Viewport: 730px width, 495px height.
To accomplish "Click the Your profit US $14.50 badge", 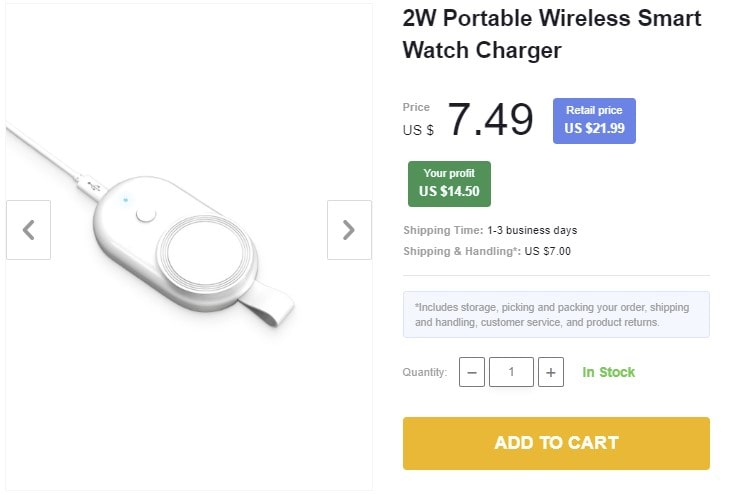I will coord(449,183).
